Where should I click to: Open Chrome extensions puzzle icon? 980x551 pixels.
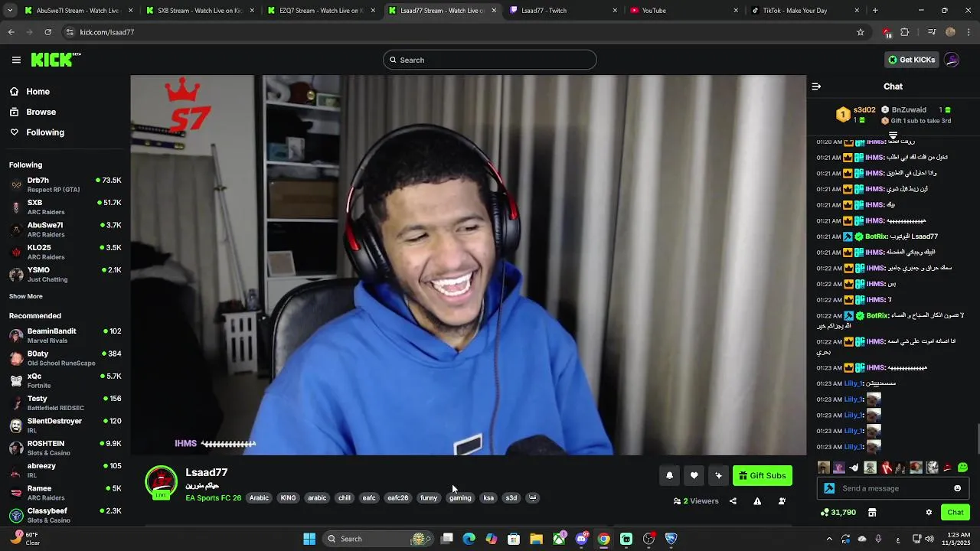point(905,32)
